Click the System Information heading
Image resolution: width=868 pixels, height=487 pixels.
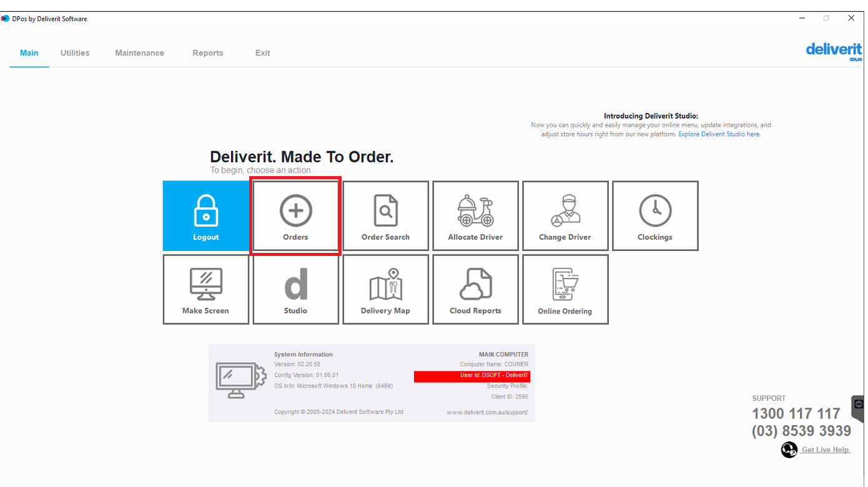pyautogui.click(x=303, y=355)
